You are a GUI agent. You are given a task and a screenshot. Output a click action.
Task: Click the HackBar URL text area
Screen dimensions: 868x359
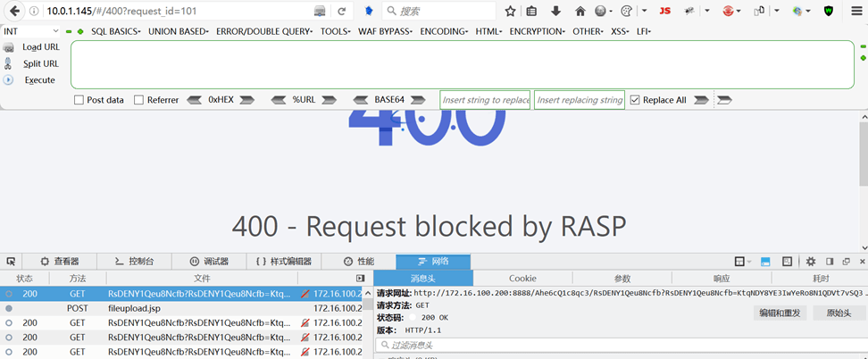pyautogui.click(x=463, y=65)
